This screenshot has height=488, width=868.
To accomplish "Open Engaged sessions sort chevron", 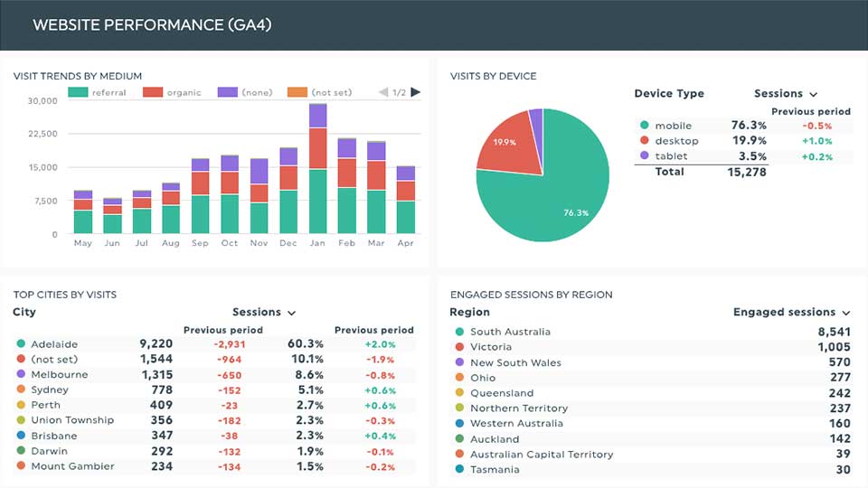I will pyautogui.click(x=846, y=314).
